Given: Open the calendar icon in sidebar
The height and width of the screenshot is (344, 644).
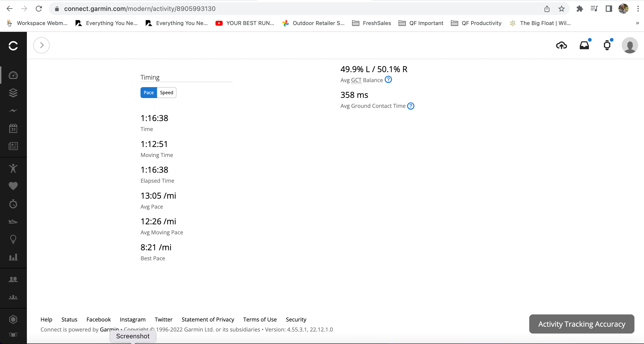Looking at the screenshot, I should pyautogui.click(x=13, y=128).
